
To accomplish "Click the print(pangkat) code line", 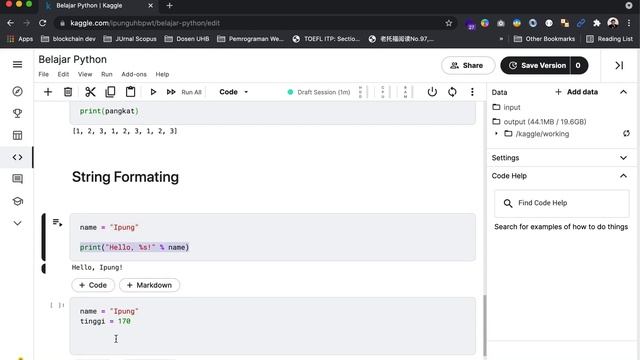I will tap(109, 111).
